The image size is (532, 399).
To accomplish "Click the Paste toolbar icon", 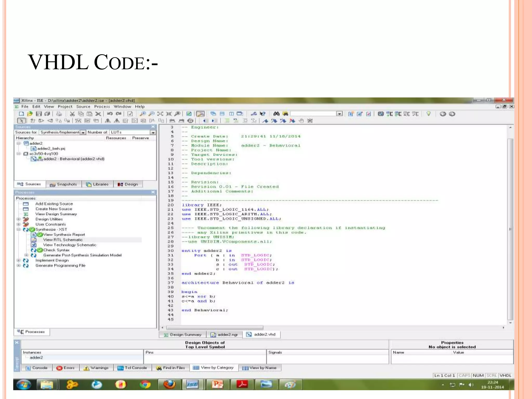I will 89,114.
